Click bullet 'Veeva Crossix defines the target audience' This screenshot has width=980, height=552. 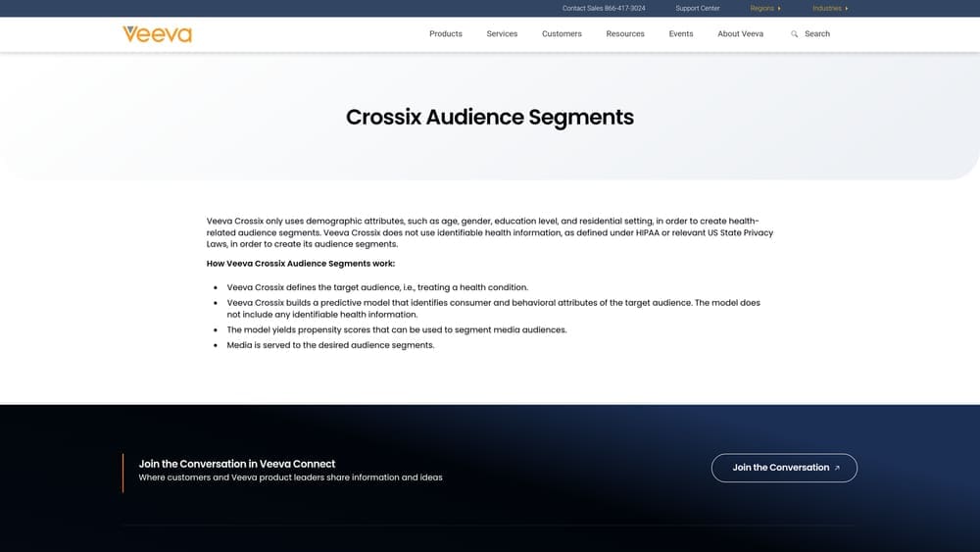pyautogui.click(x=377, y=287)
